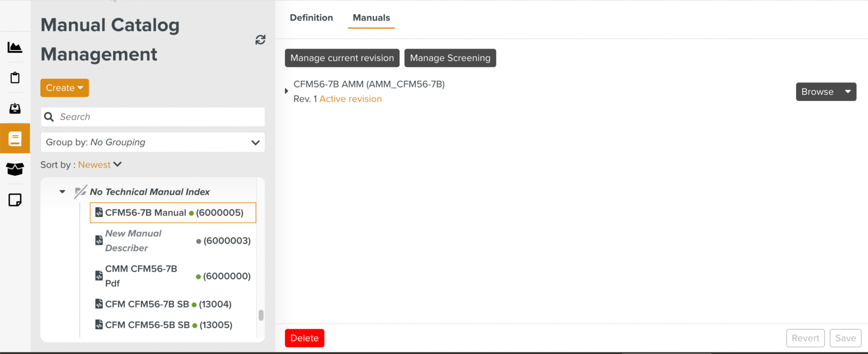Click the manual list scrollbar thumb
This screenshot has height=354, width=868.
pyautogui.click(x=261, y=315)
